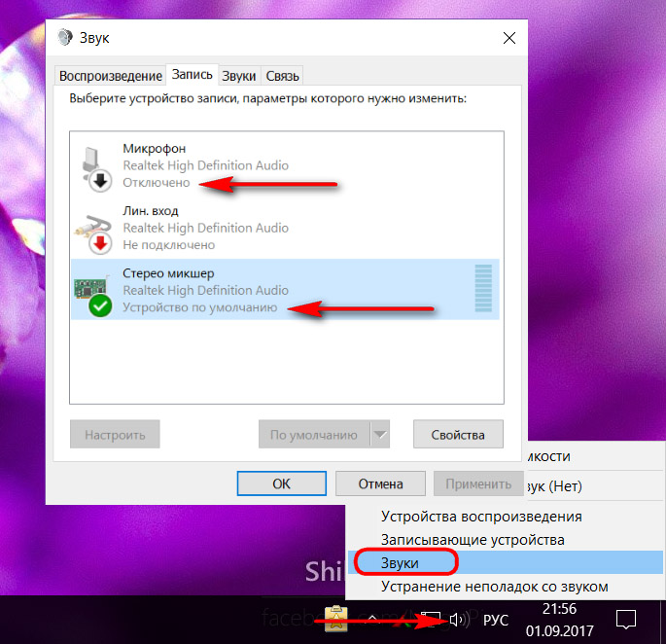The width and height of the screenshot is (666, 644).
Task: Click the Стерео микшер level meter
Action: tap(483, 288)
